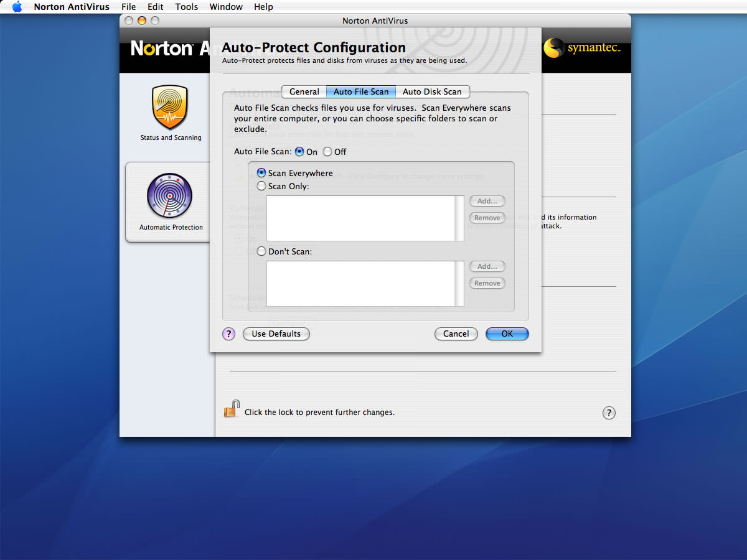747x560 pixels.
Task: Click the main window help question mark
Action: point(609,413)
